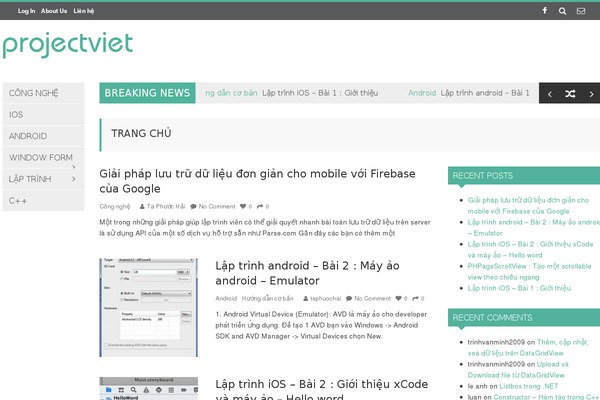Expand the LẬP TRÌNH submenu arrow
The width and height of the screenshot is (600, 400).
[x=73, y=179]
